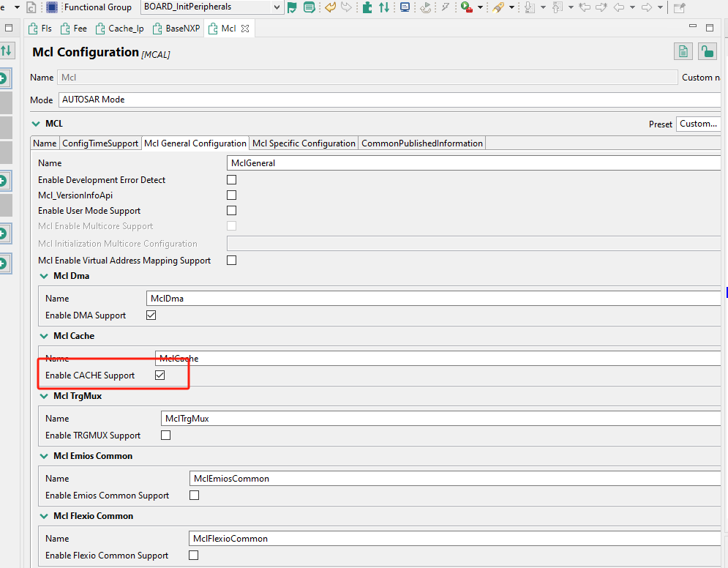Open the Custom Preset selector
This screenshot has height=568, width=728.
[x=697, y=124]
